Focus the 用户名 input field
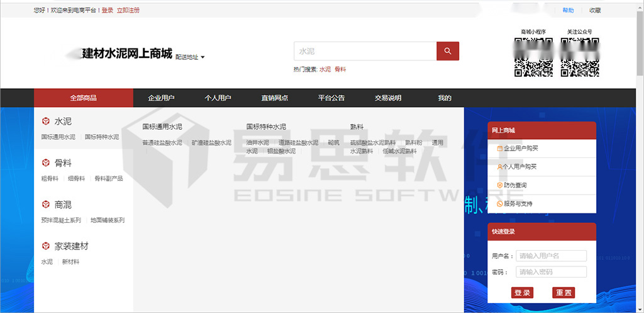 coord(551,256)
